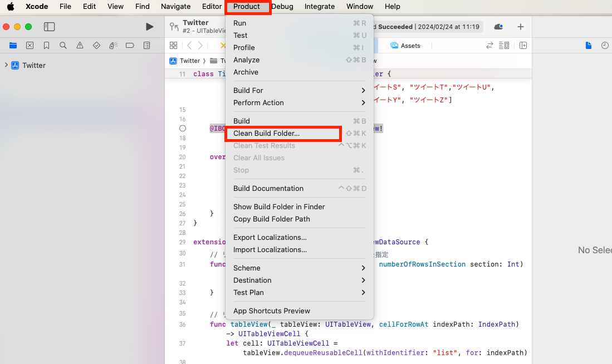Click the numberOfRowsInSection code text

pos(422,264)
